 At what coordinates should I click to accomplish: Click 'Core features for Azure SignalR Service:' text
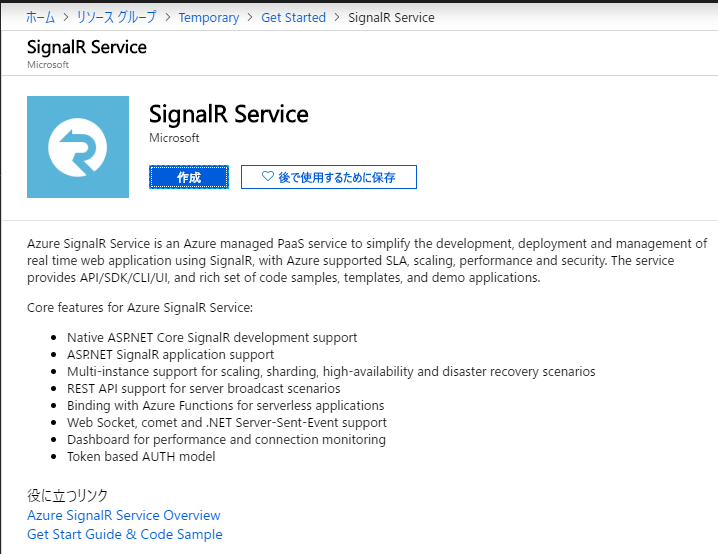140,308
